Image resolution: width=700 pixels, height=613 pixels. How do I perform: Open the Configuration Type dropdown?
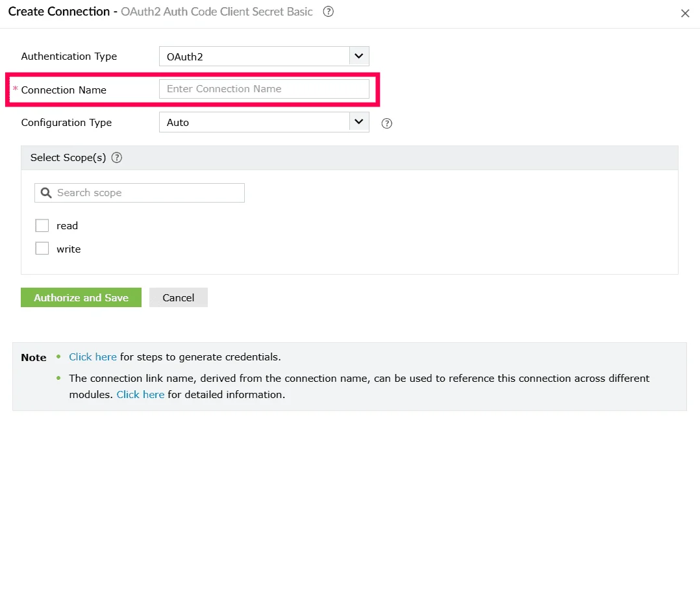(264, 122)
